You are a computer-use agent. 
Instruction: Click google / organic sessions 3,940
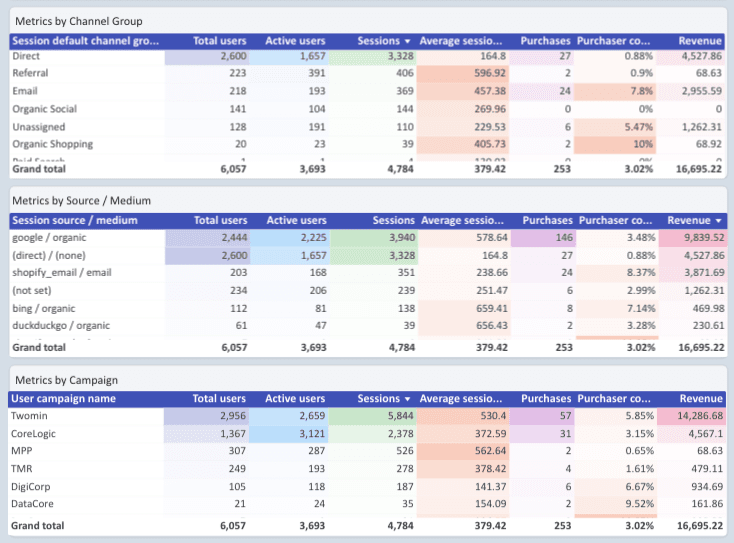click(374, 238)
